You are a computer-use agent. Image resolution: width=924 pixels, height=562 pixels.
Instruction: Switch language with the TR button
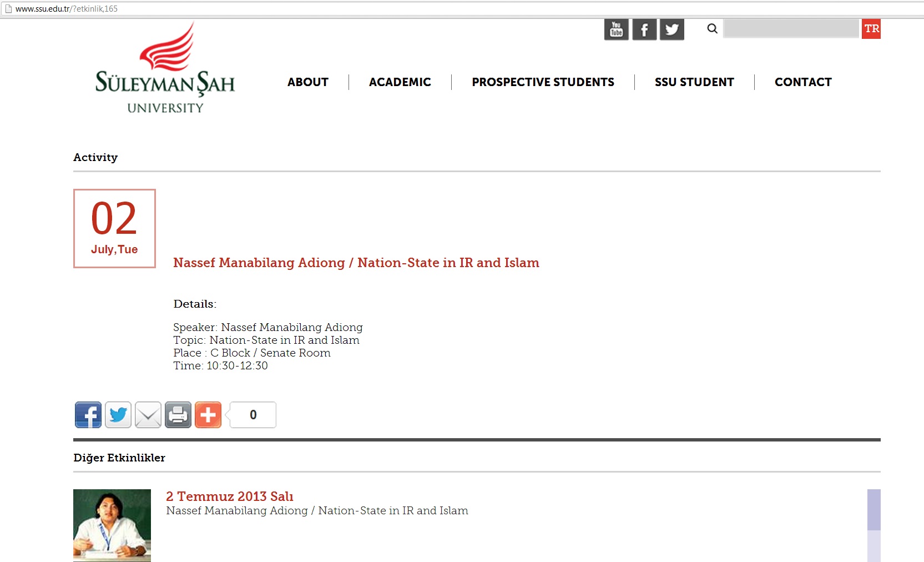[x=871, y=29]
